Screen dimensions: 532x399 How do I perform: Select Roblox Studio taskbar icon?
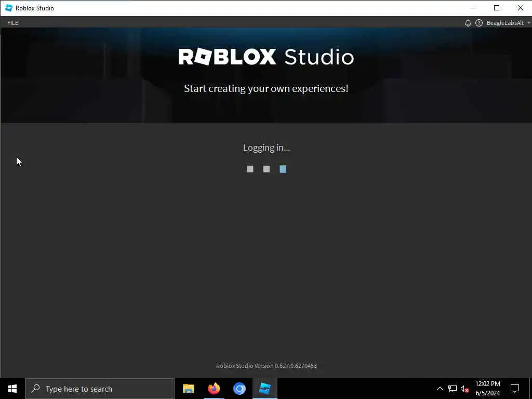pyautogui.click(x=264, y=389)
